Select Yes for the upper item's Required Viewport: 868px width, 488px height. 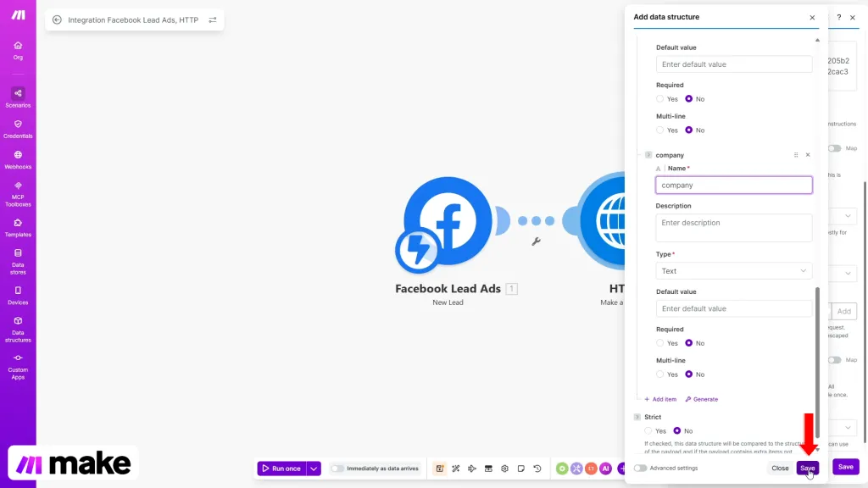659,99
